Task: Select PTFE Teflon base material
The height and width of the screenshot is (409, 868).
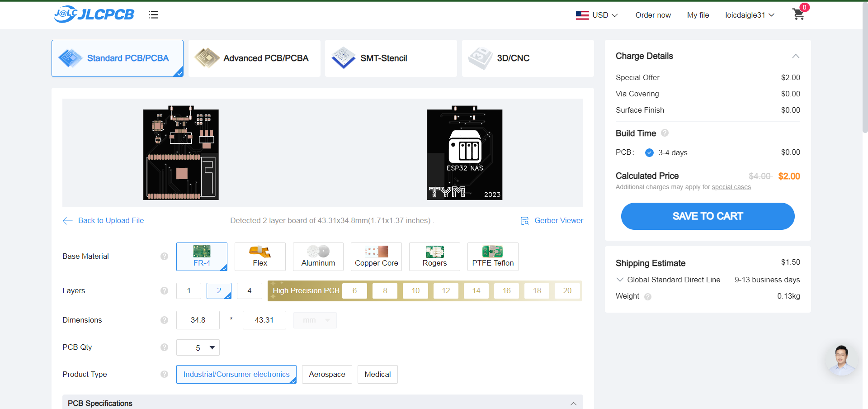Action: click(493, 257)
